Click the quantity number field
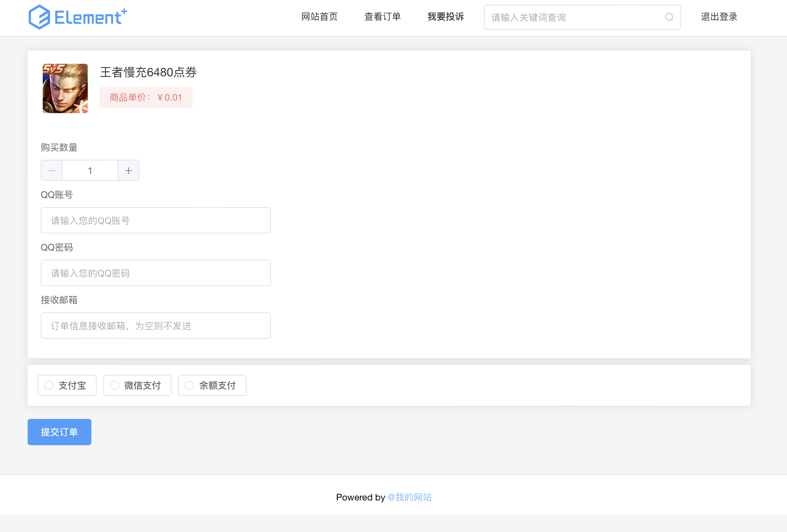 click(x=90, y=171)
